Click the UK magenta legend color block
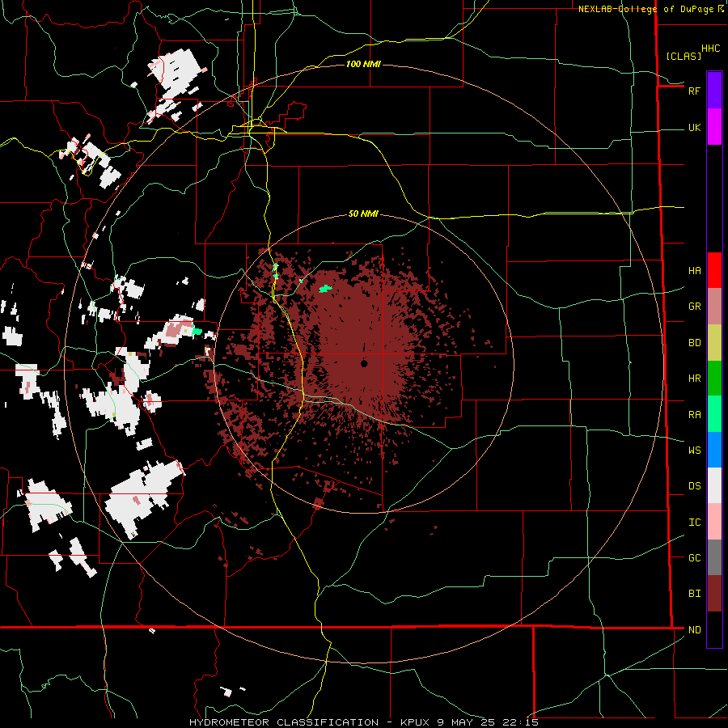Screen dimensions: 728x728 (714, 127)
